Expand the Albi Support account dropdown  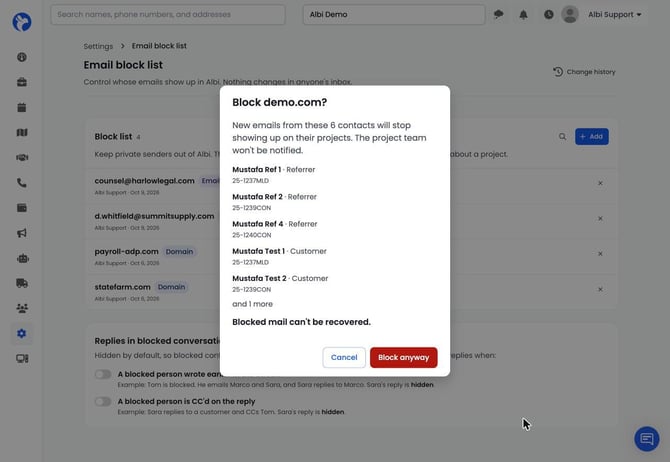tap(615, 15)
